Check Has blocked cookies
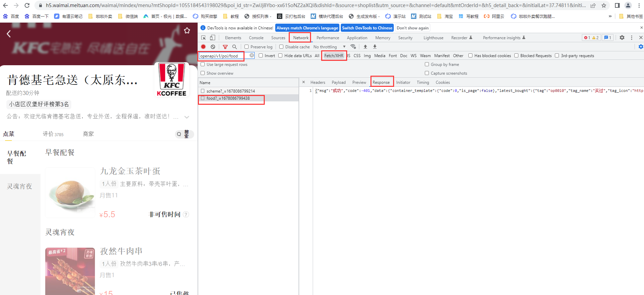Viewport: 644px width, 295px height. coord(470,55)
